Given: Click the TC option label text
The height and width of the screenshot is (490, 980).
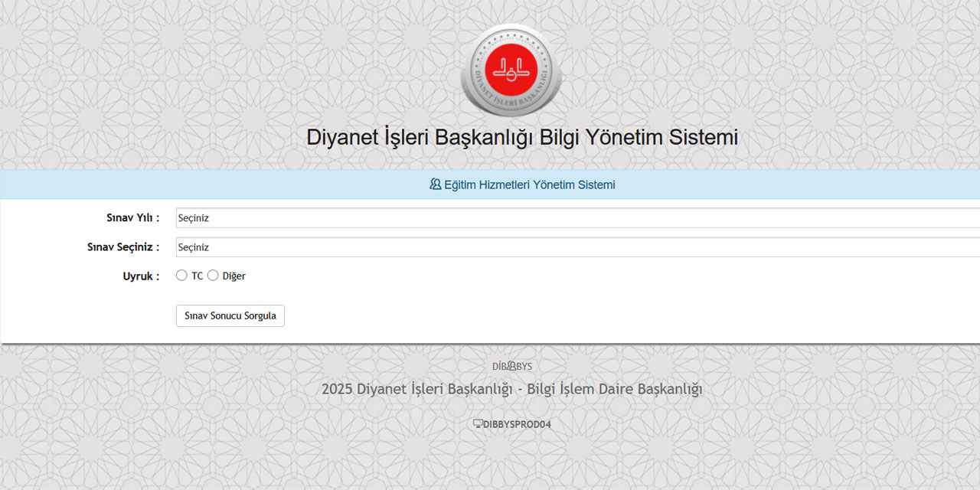Looking at the screenshot, I should point(198,276).
